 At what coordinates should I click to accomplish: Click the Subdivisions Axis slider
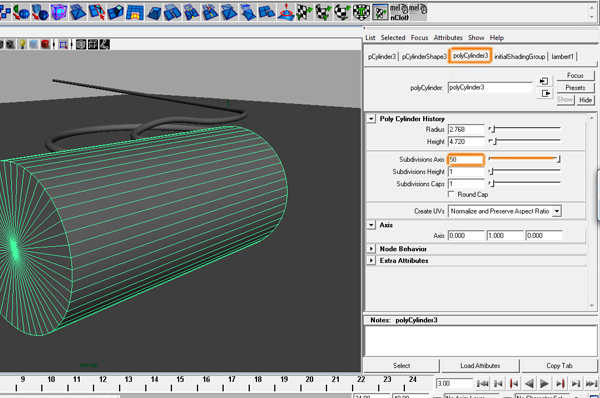(525, 159)
